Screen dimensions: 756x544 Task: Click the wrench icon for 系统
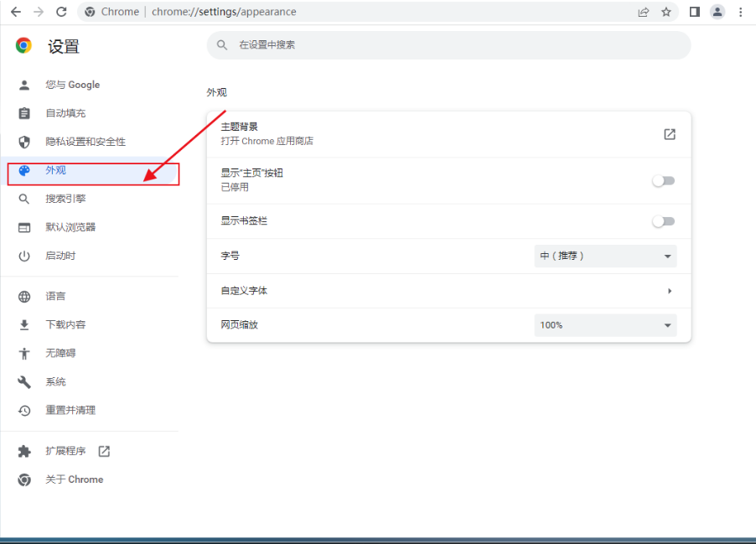pyautogui.click(x=24, y=382)
